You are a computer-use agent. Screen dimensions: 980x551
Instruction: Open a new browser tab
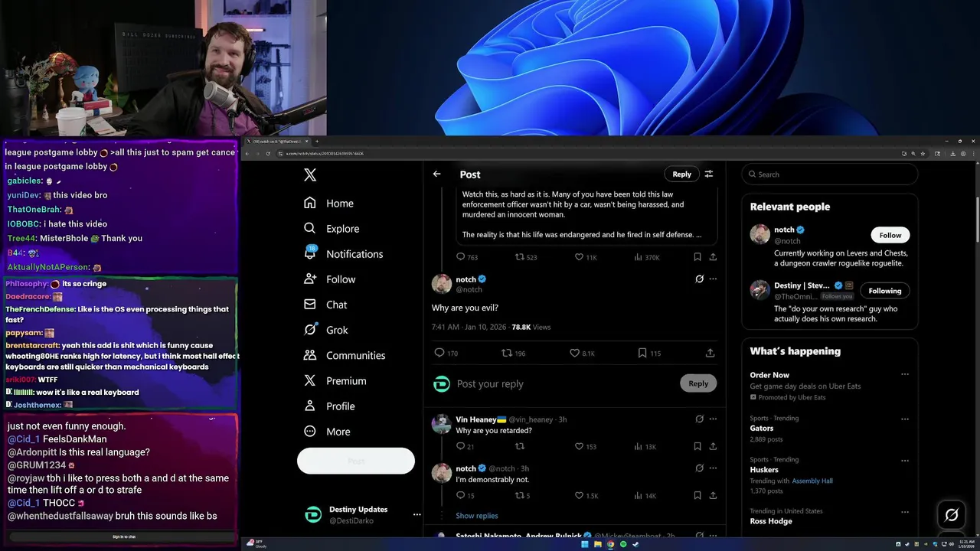point(317,141)
